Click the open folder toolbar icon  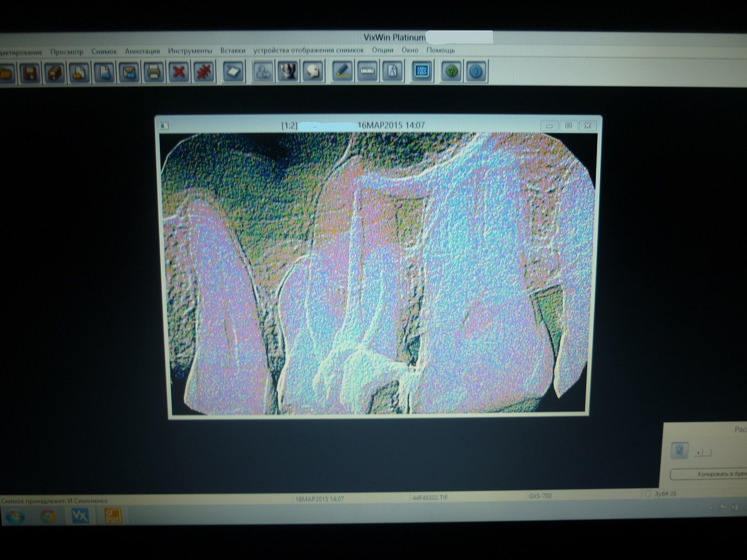point(6,72)
